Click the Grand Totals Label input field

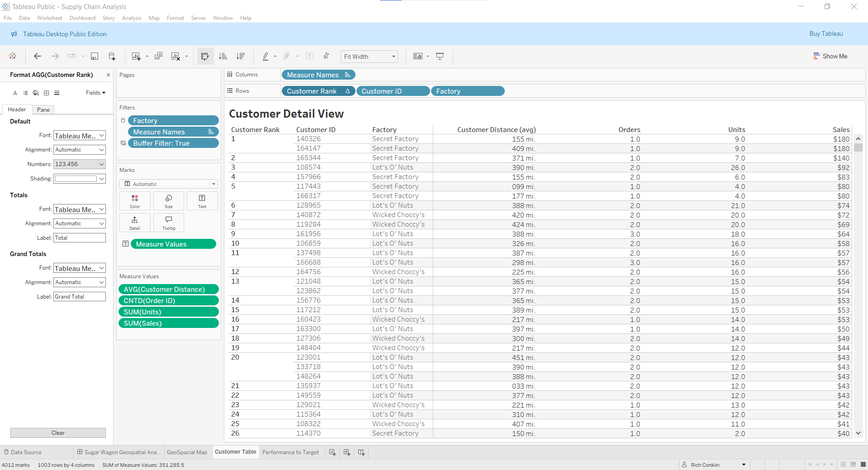pos(80,297)
